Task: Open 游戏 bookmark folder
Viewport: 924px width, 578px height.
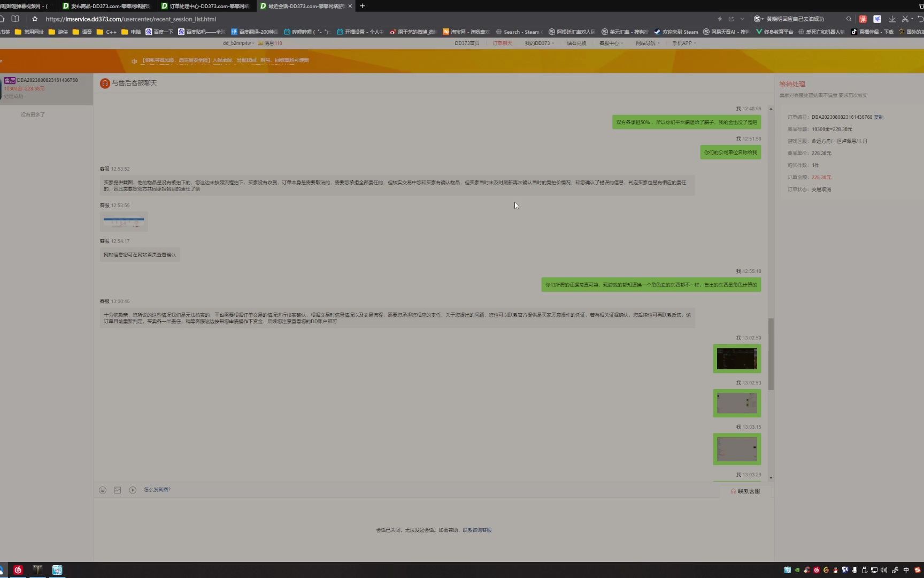Action: pyautogui.click(x=58, y=32)
